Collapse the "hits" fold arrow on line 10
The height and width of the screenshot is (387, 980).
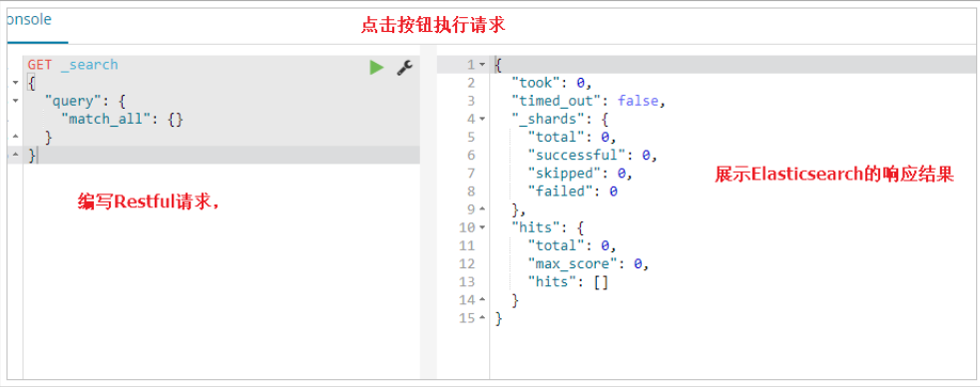coord(482,227)
